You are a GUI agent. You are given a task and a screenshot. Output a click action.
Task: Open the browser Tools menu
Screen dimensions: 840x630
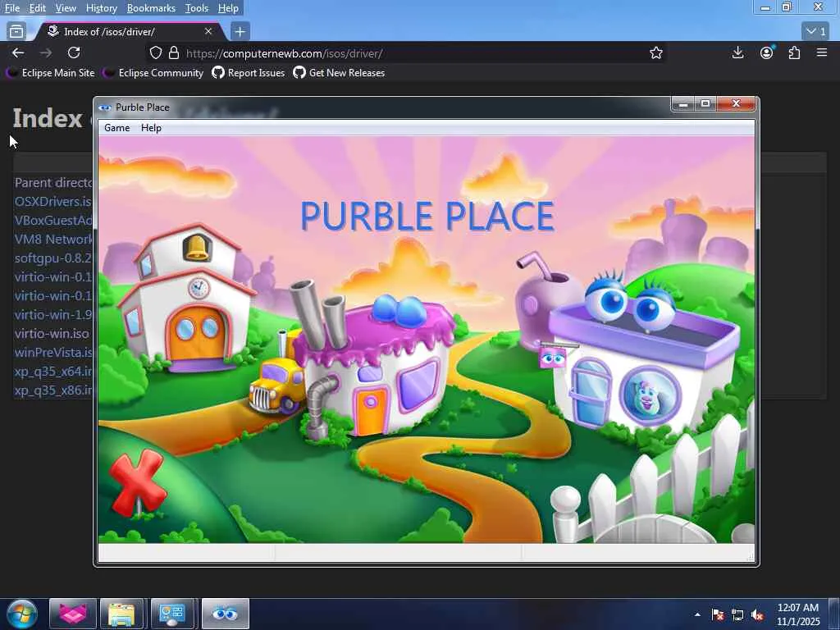point(197,8)
